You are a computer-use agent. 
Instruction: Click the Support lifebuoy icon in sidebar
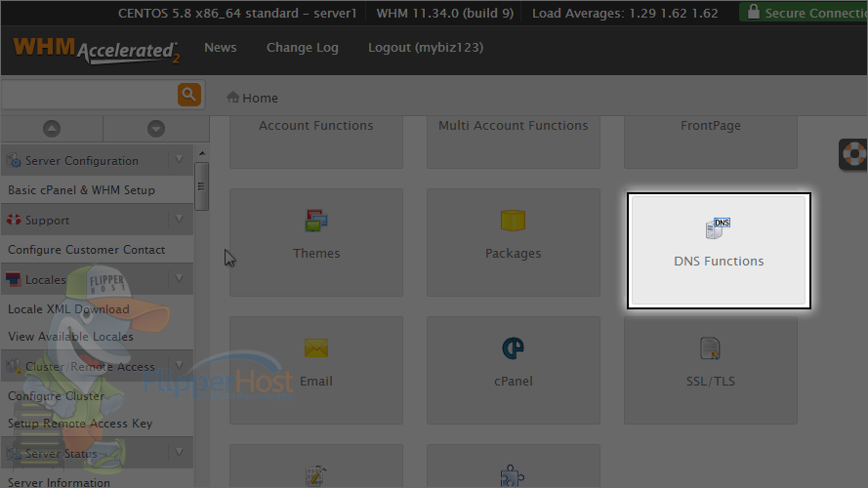[x=14, y=220]
